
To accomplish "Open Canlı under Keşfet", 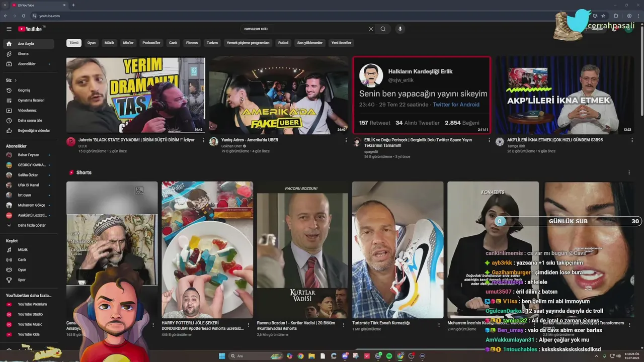I will click(30, 260).
